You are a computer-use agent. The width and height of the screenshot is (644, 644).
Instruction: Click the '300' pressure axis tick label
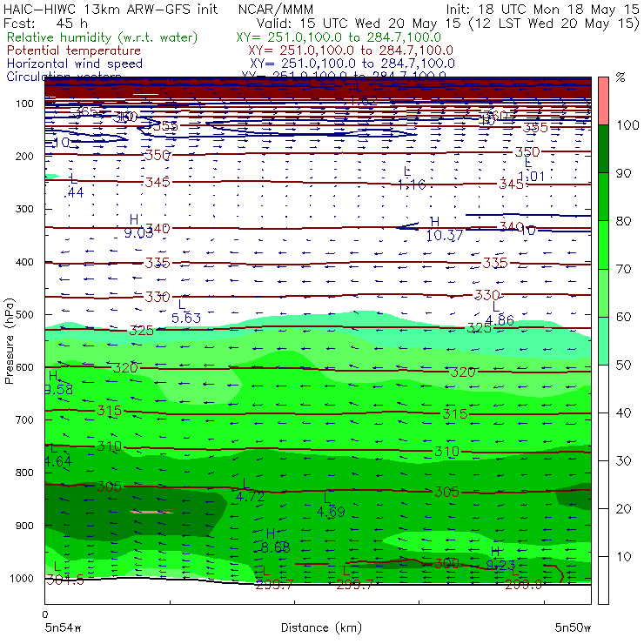tap(24, 209)
